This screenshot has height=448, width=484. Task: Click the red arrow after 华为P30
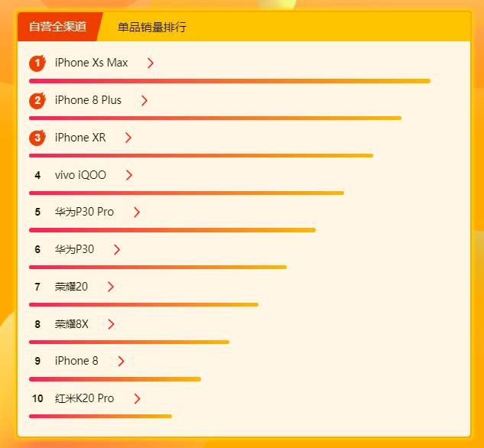[x=117, y=249]
